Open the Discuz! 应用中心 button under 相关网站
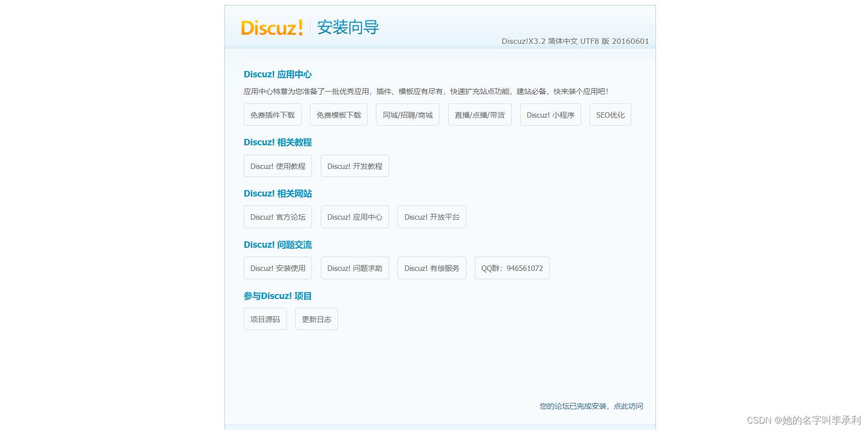This screenshot has height=430, width=868. (355, 217)
